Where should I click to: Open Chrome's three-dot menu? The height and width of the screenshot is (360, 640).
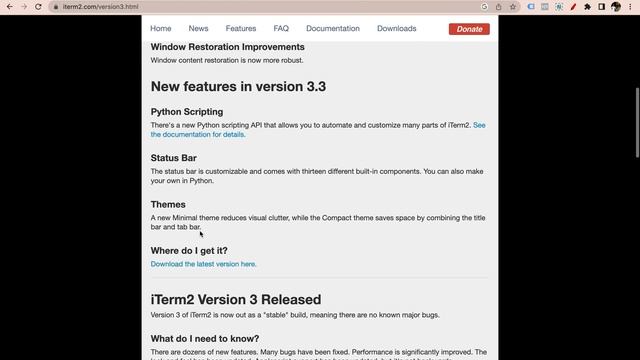coord(631,7)
